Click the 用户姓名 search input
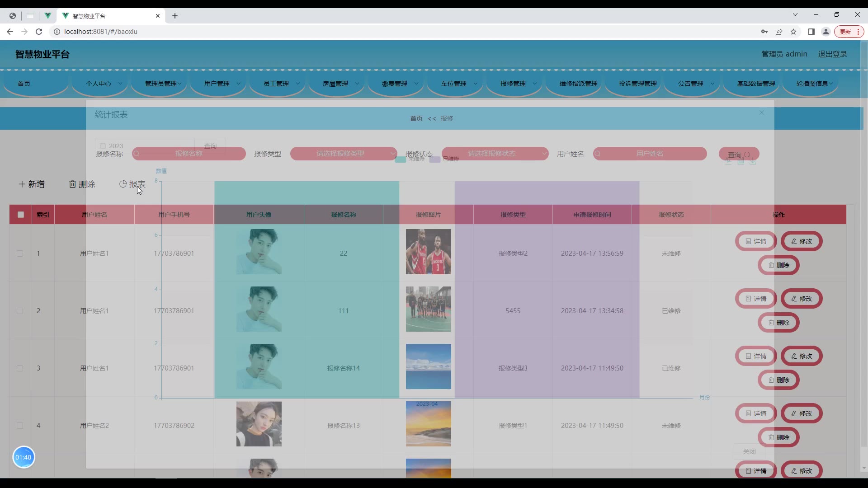Image resolution: width=868 pixels, height=488 pixels. click(x=650, y=154)
